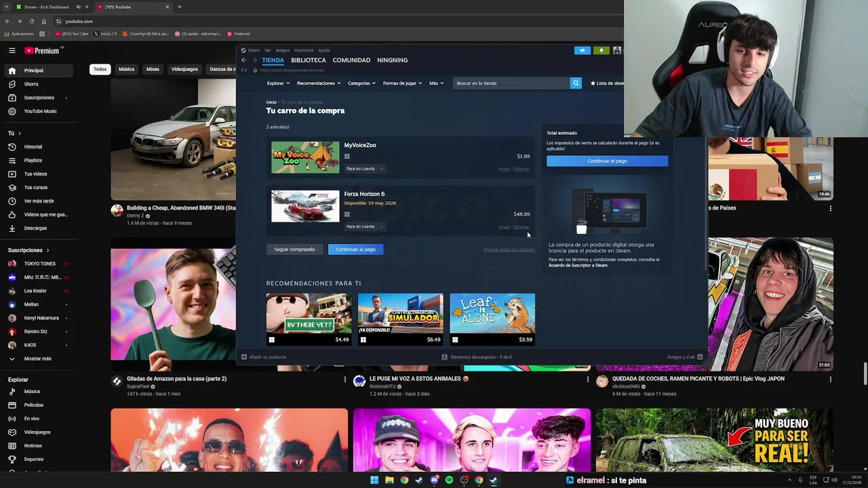The height and width of the screenshot is (488, 868).
Task: Open Steam's Amigos menu
Action: (x=283, y=50)
